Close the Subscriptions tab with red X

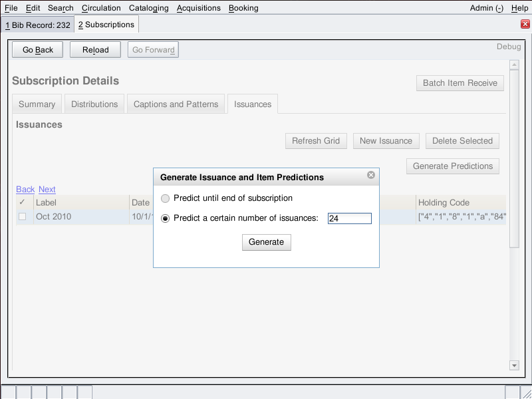(x=525, y=25)
